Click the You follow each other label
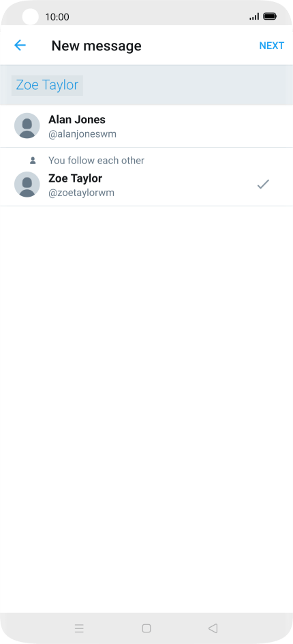The width and height of the screenshot is (293, 644). 97,160
